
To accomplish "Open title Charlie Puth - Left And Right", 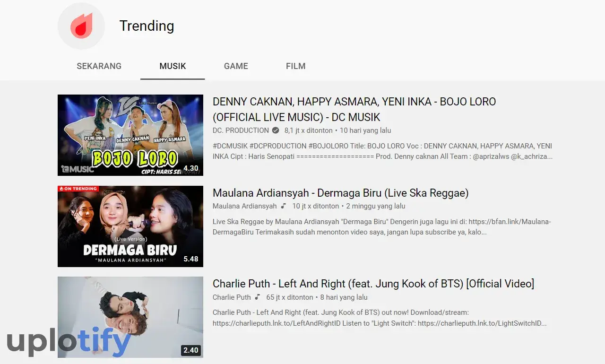I will point(373,284).
